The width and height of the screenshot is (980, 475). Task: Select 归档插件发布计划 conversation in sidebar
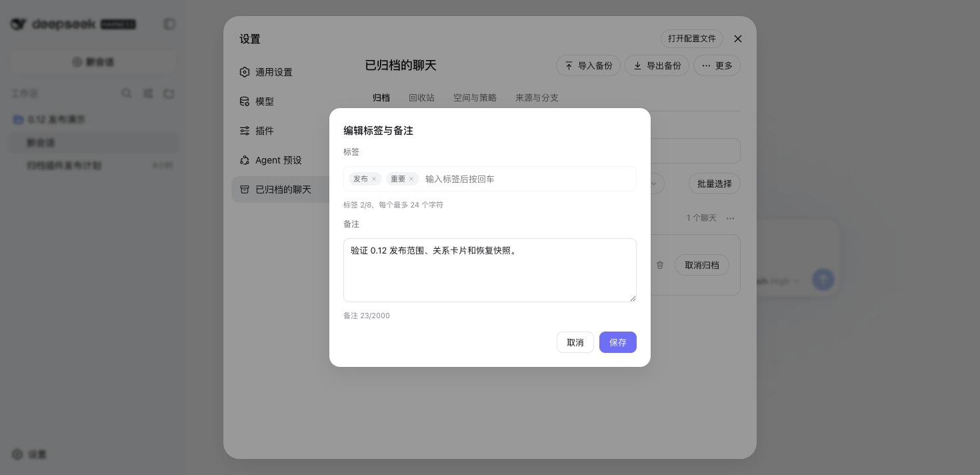tap(93, 165)
